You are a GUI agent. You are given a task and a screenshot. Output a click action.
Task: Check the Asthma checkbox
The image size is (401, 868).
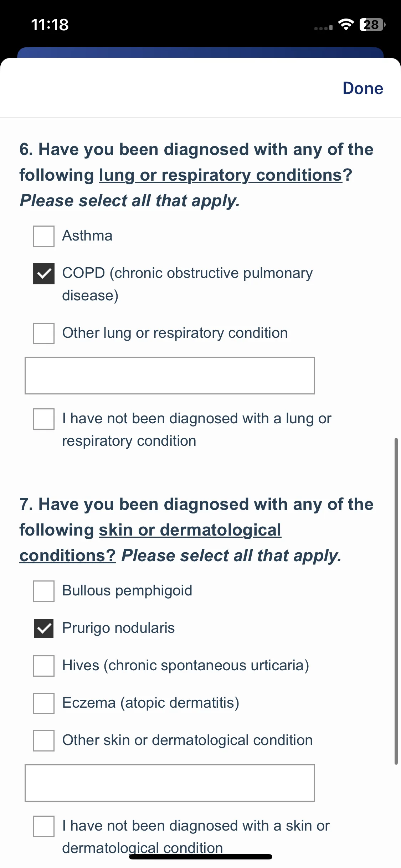[44, 236]
